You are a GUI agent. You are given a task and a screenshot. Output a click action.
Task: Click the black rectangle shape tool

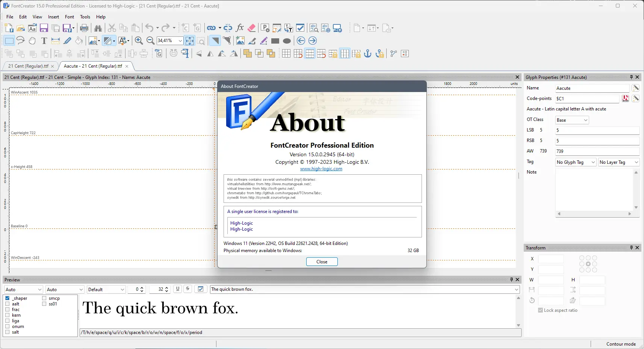point(275,41)
